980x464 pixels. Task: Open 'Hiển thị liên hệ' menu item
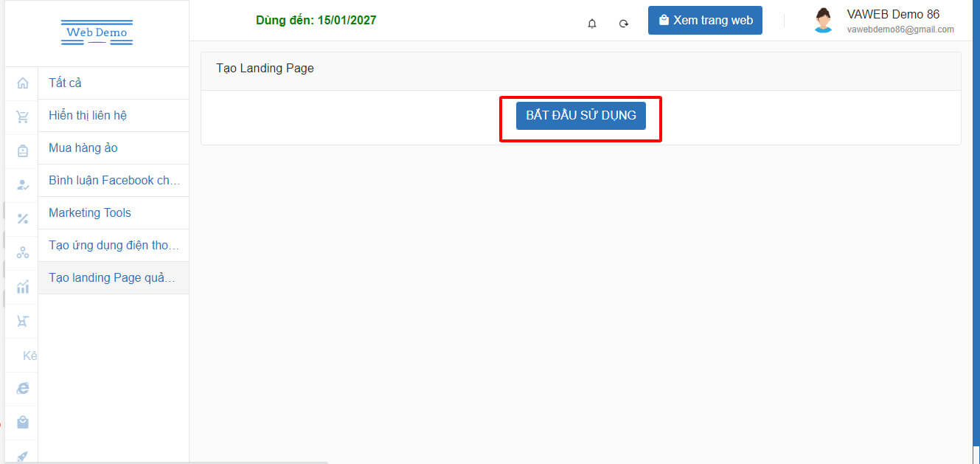[88, 115]
